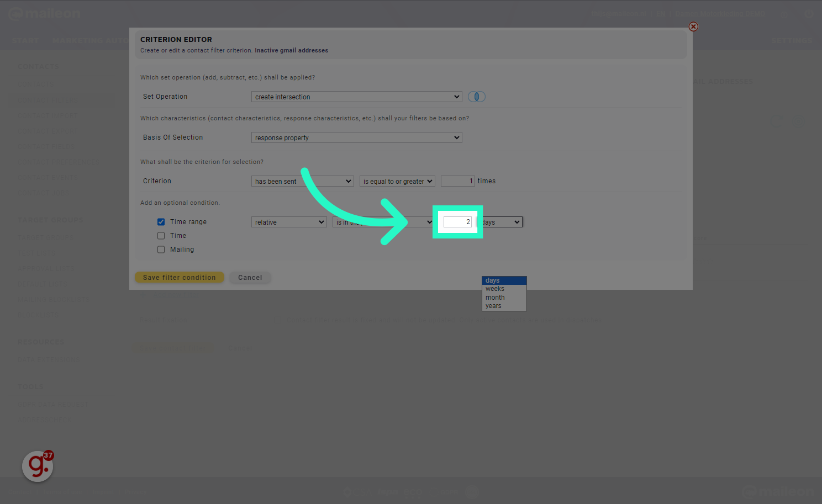Open Contact Fields in the sidebar

tap(46, 147)
